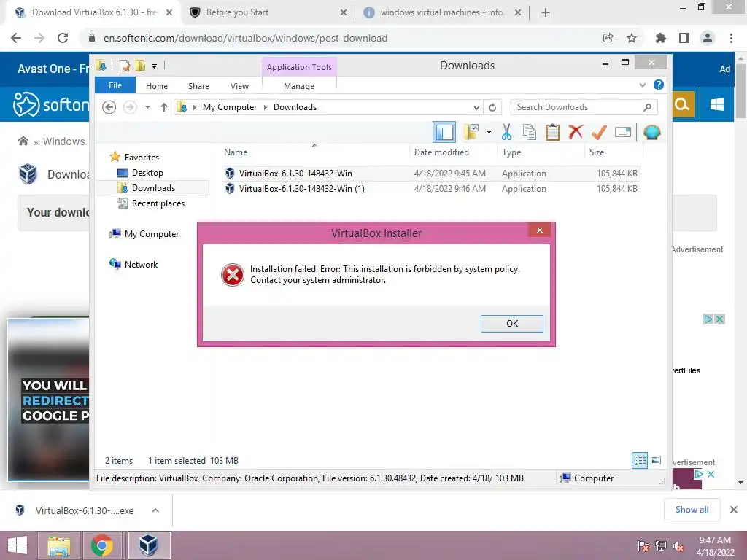Switch to Details view icon in status bar
Viewport: 747px width, 560px height.
(639, 460)
